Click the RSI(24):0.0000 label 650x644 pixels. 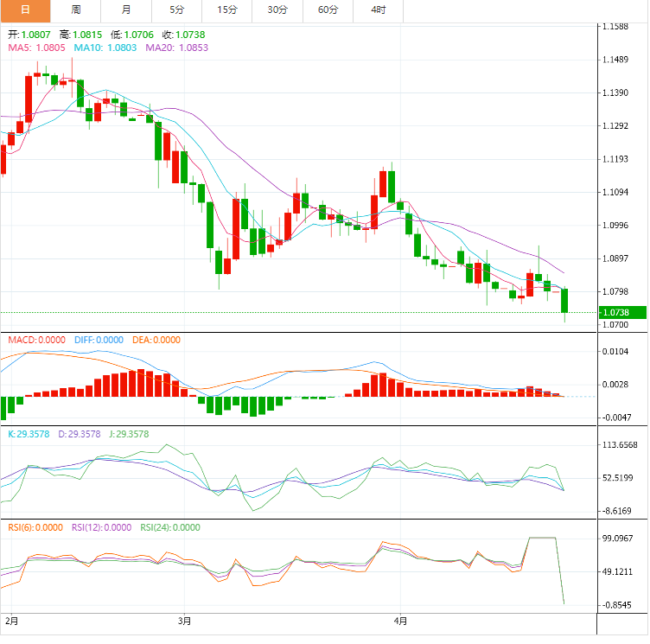click(170, 527)
